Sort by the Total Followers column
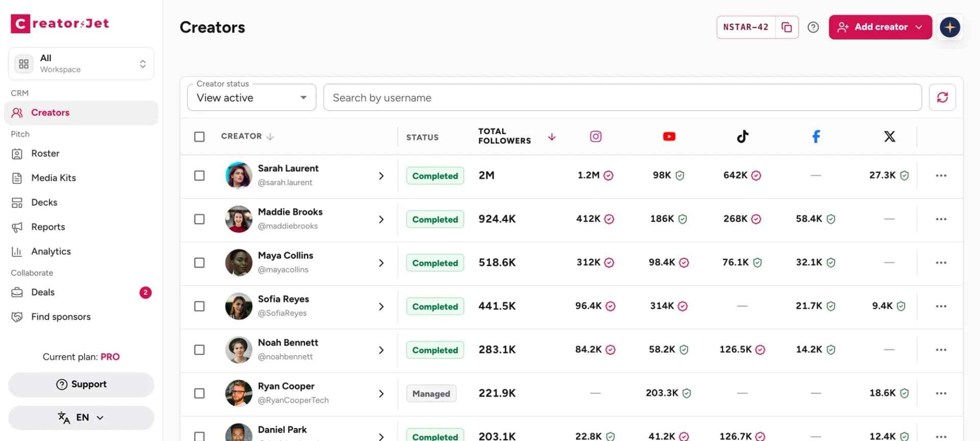Image resolution: width=980 pixels, height=441 pixels. (x=517, y=136)
